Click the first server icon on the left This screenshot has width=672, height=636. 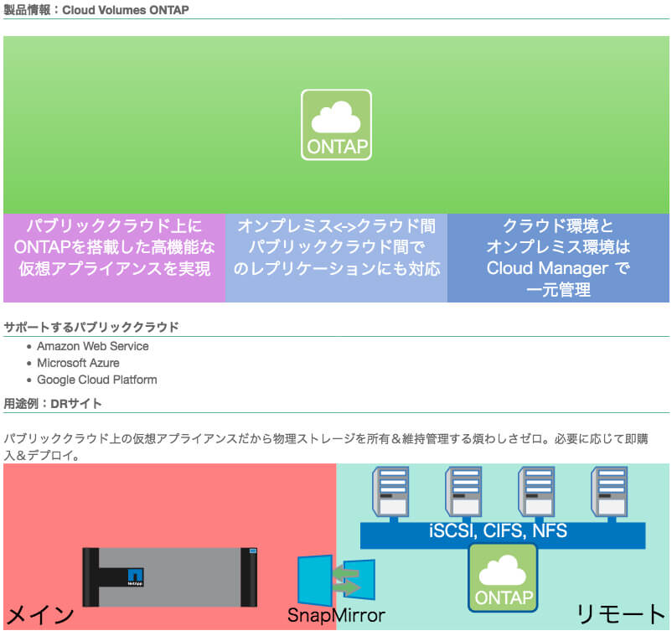[x=390, y=493]
